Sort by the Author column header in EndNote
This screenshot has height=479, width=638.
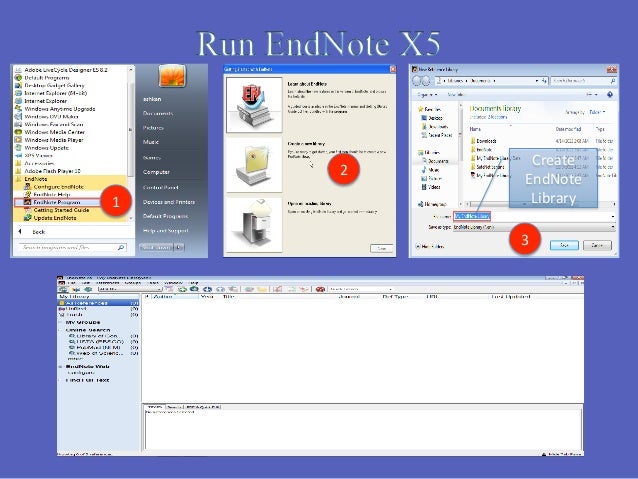tap(176, 297)
